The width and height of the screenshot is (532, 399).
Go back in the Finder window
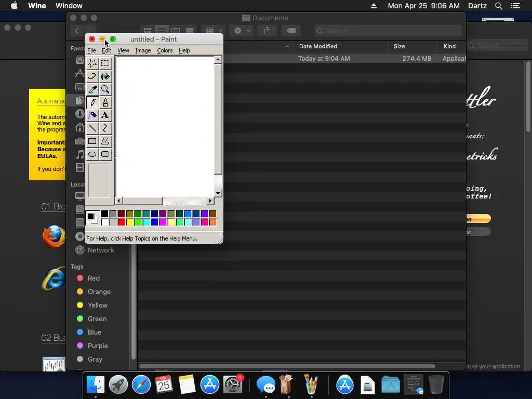tap(77, 31)
